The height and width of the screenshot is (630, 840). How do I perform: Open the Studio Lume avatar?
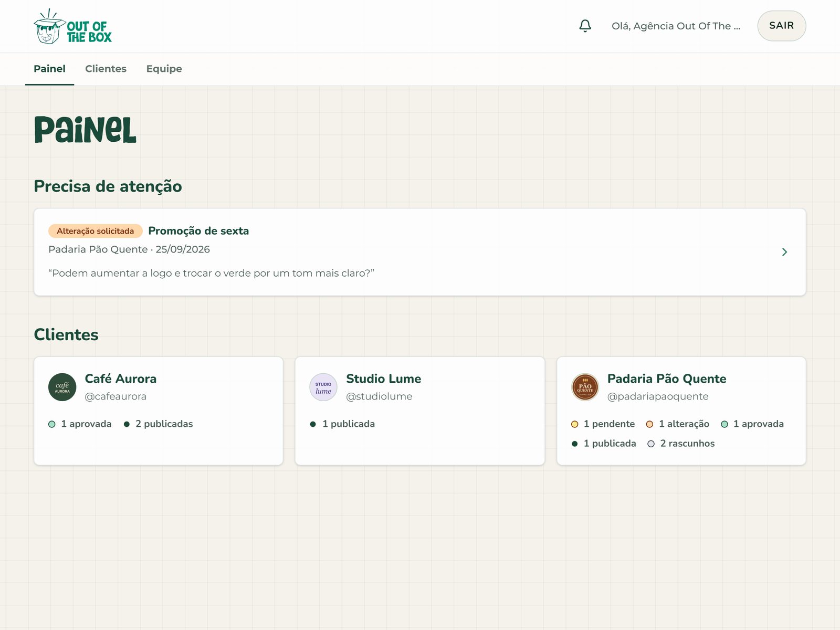click(323, 387)
